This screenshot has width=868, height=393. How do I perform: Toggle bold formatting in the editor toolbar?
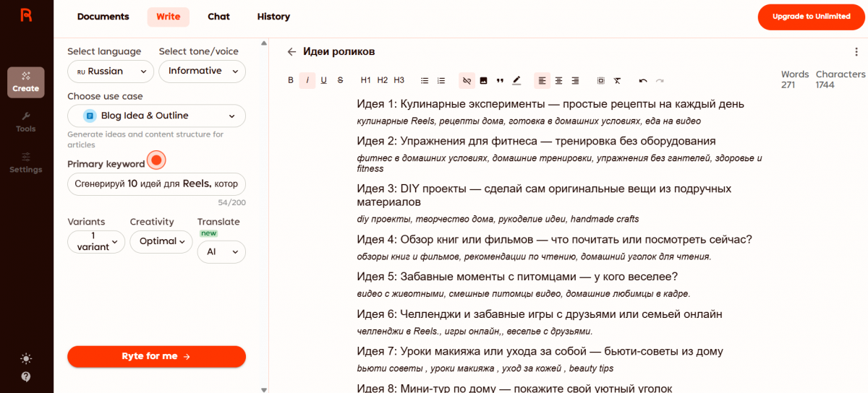[x=291, y=80]
